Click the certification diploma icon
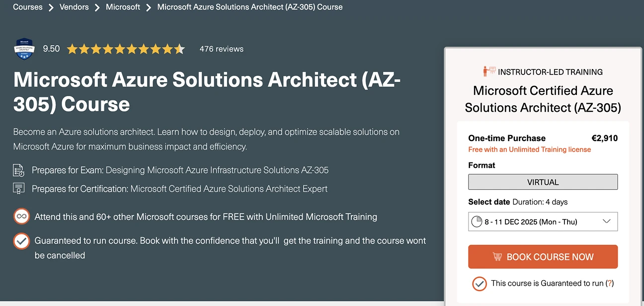The width and height of the screenshot is (644, 306). (x=19, y=189)
